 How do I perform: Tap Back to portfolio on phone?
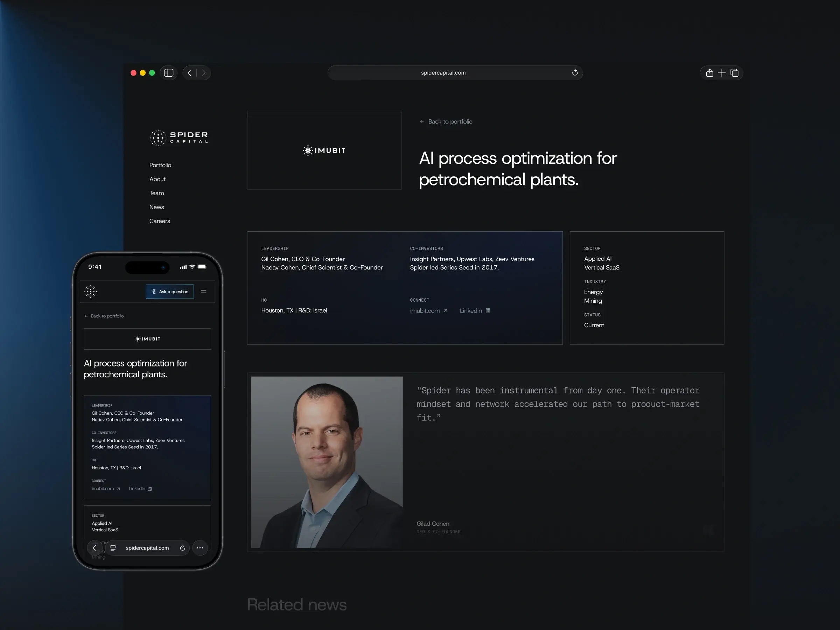104,316
